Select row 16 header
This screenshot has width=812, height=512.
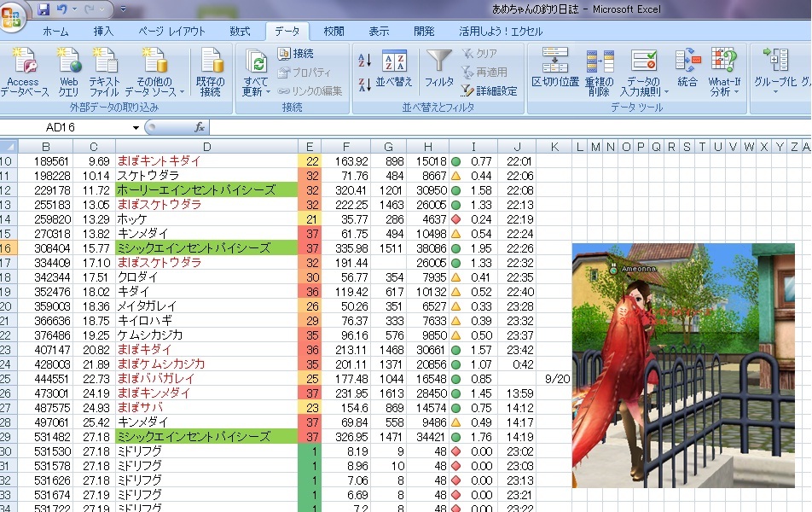(9, 248)
